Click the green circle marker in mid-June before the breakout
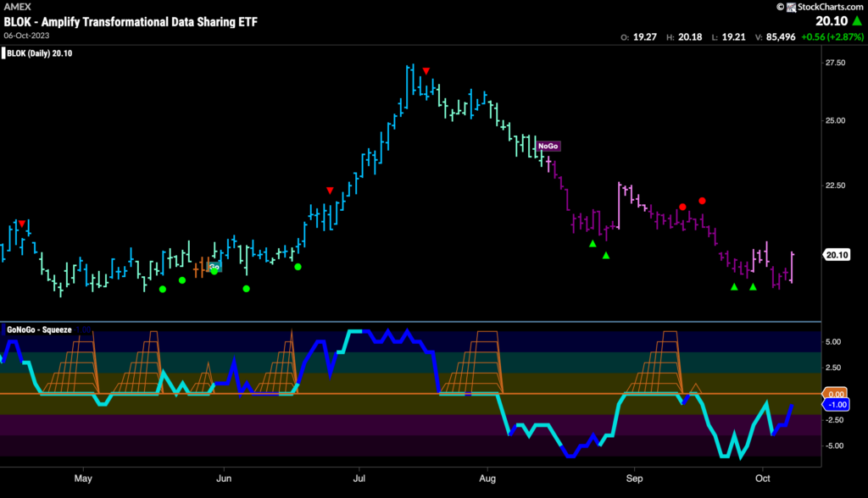 pos(298,267)
